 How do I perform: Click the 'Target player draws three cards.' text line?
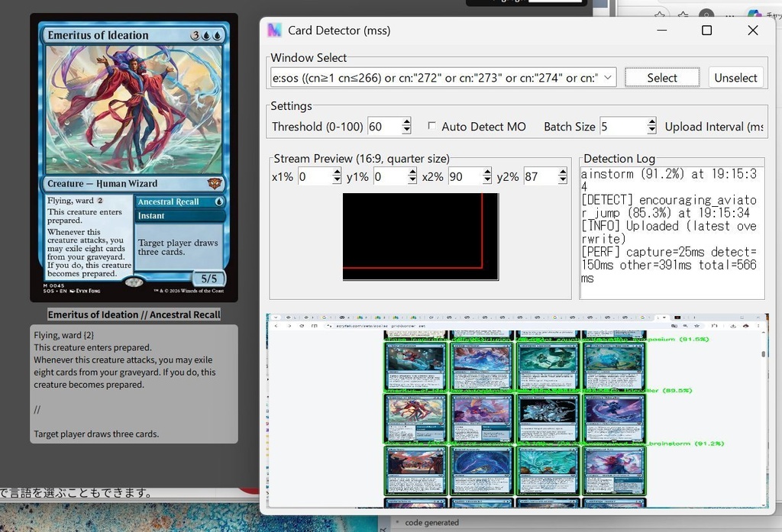(96, 434)
